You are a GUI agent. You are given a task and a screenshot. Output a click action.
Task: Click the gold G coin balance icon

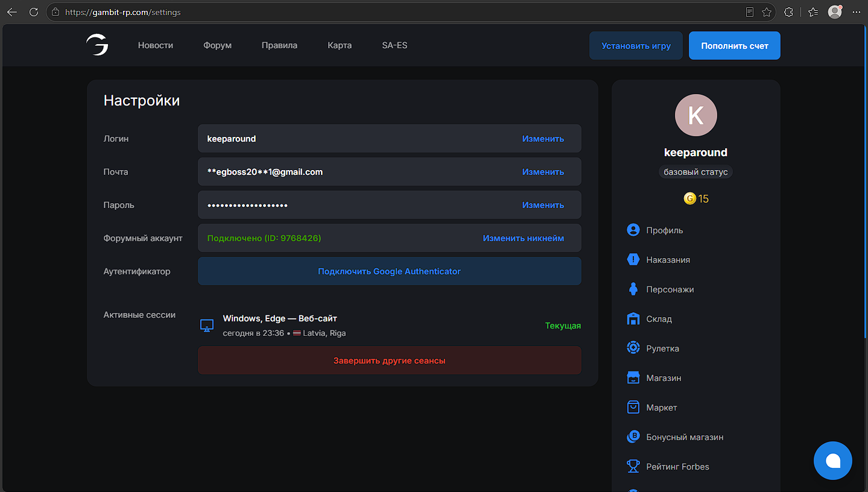(x=689, y=198)
